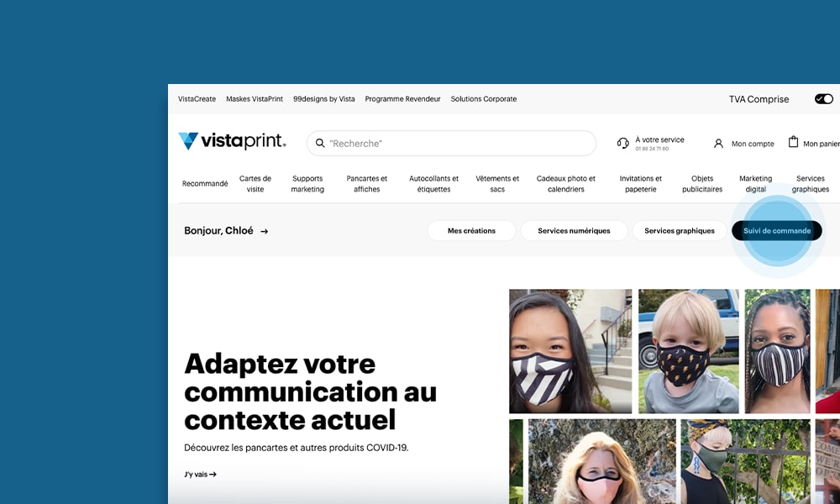This screenshot has height=504, width=840.
Task: Focus the Recherche search field
Action: (x=451, y=144)
